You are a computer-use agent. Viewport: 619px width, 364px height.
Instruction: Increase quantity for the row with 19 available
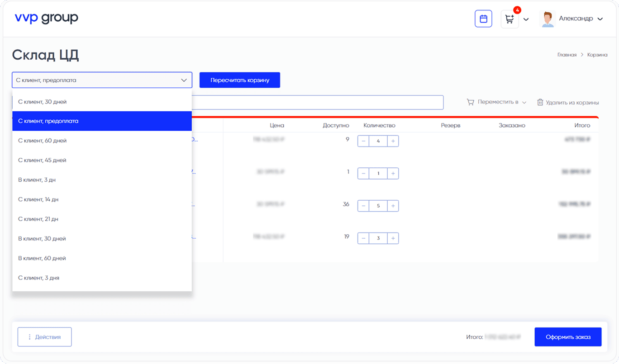(x=393, y=238)
